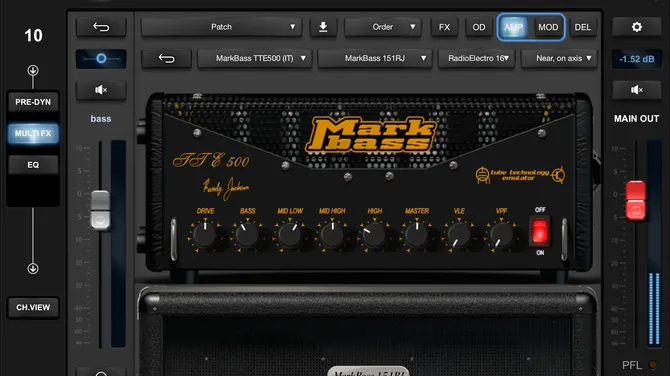The height and width of the screenshot is (376, 670).
Task: Open the RadioElectro 16 microphone dropdown
Action: (x=477, y=59)
